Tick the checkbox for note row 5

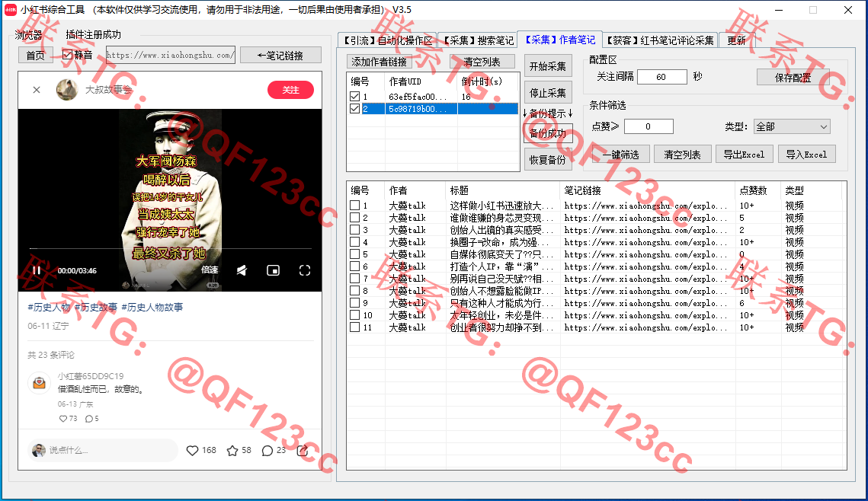355,254
